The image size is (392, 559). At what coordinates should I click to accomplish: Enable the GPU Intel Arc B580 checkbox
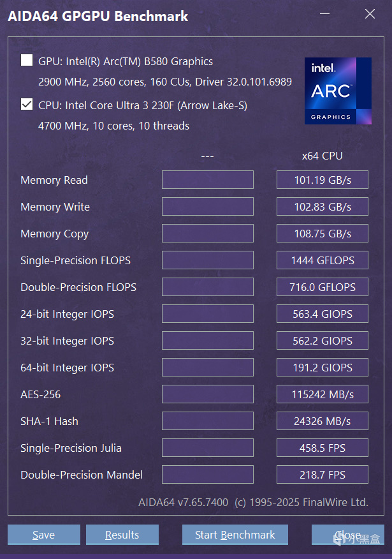27,61
